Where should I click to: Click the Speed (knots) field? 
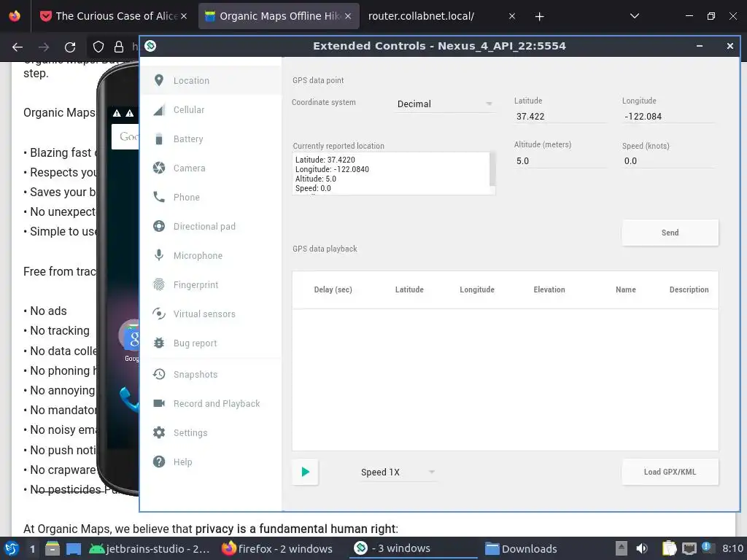coord(669,161)
